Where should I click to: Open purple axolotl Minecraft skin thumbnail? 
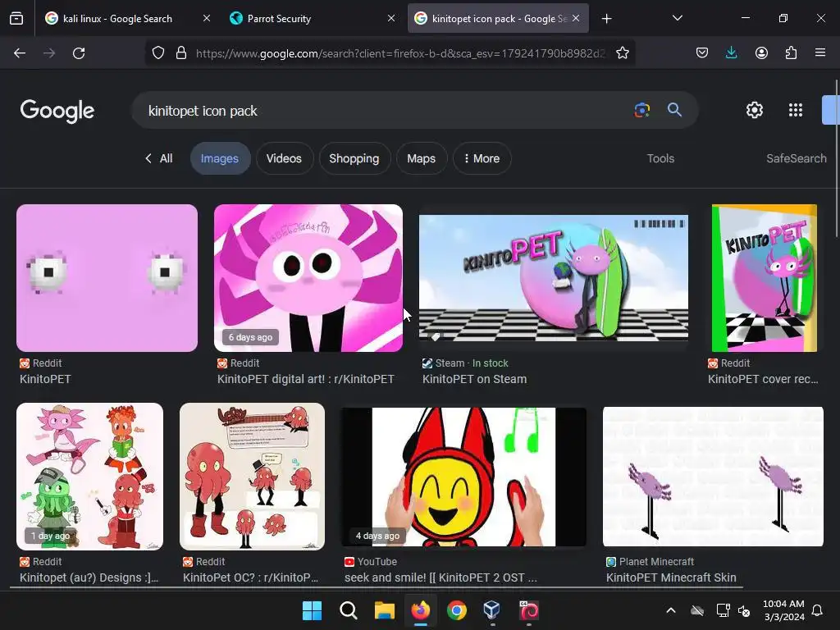click(x=713, y=477)
